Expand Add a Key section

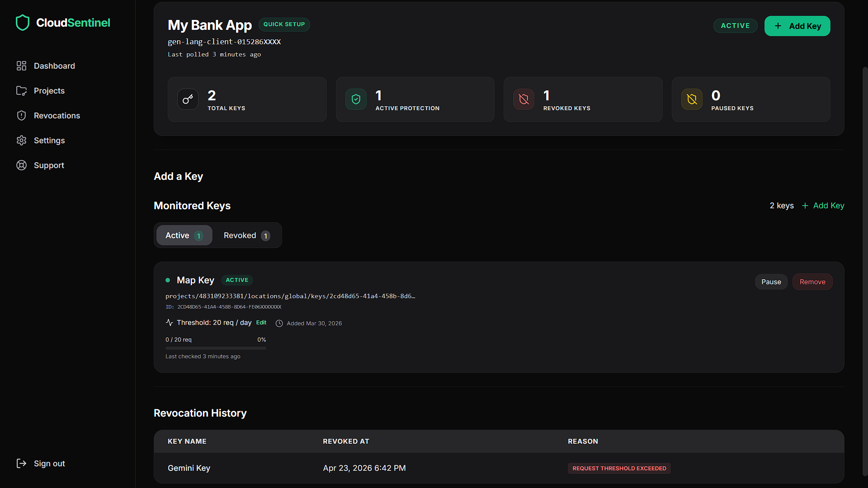(x=178, y=176)
